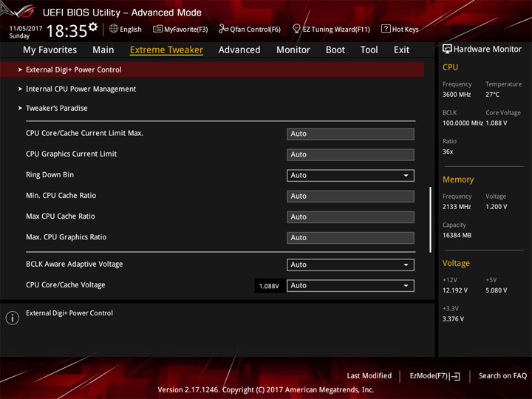Click Memory voltage 1.200 V value
Viewport: 532px width, 399px height.
point(496,207)
